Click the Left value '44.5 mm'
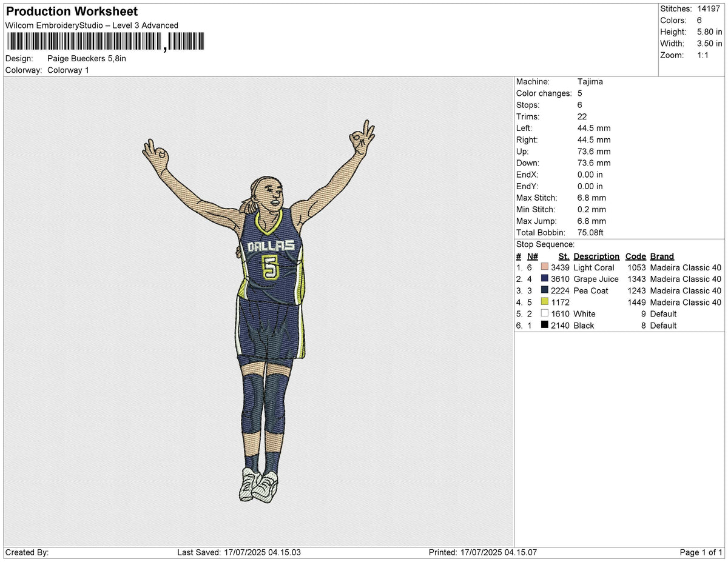Image resolution: width=728 pixels, height=562 pixels. [x=594, y=128]
